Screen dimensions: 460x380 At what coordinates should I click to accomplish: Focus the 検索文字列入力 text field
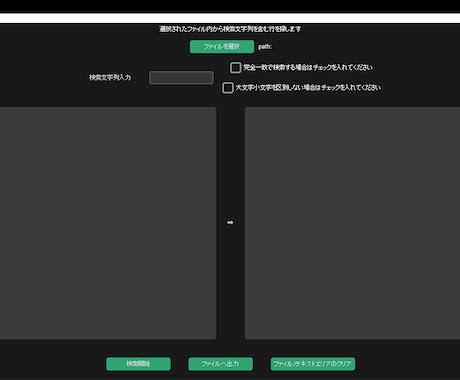(181, 78)
